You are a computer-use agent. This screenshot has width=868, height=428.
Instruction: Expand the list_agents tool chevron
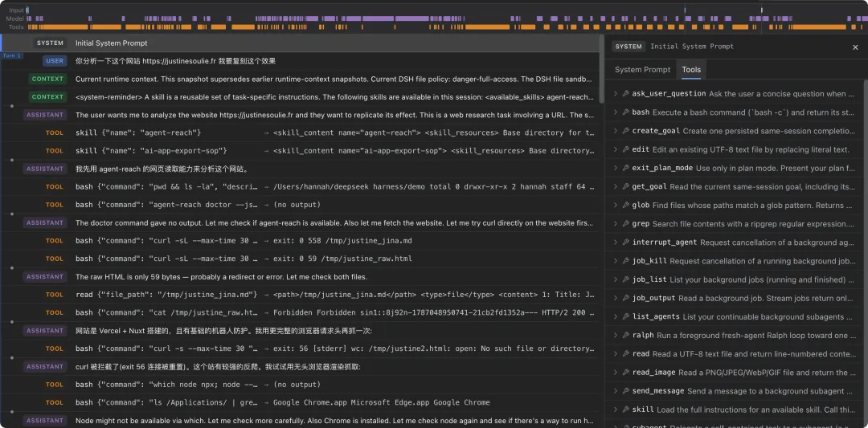[x=615, y=317]
